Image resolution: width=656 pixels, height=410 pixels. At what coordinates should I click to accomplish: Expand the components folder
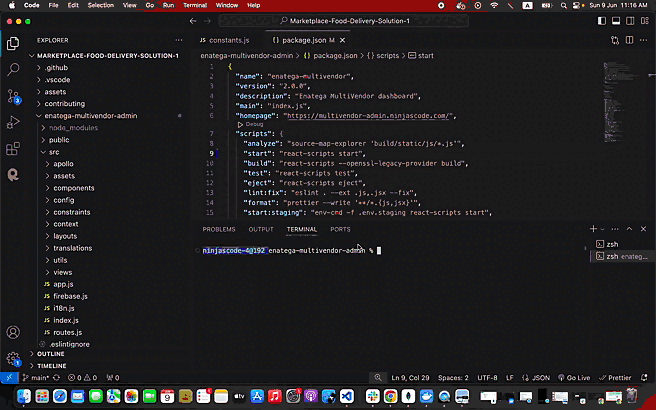click(74, 188)
